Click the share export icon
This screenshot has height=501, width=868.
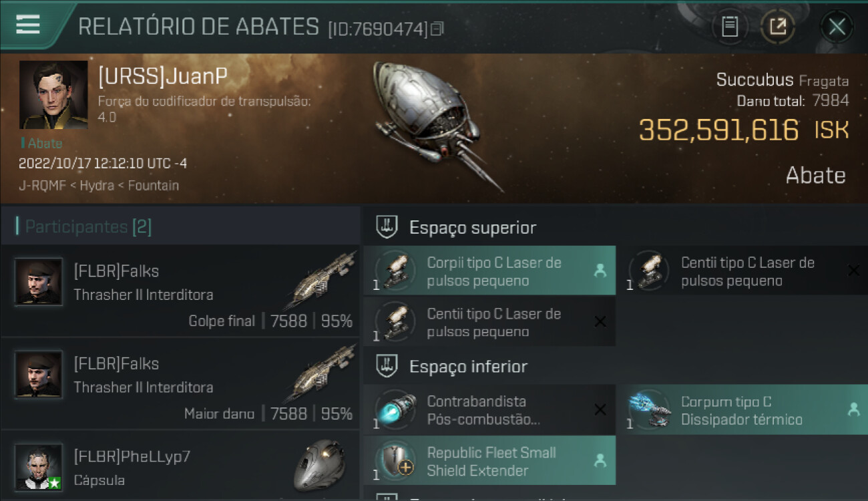coord(777,27)
